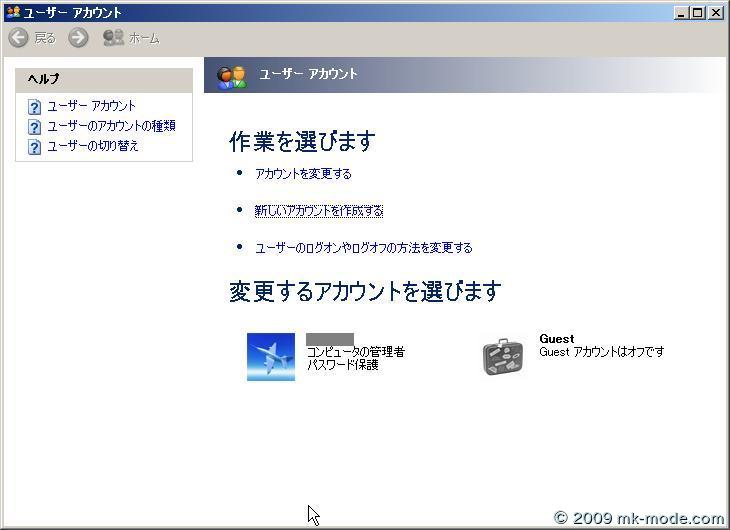
Task: Select the airplane account picture
Action: (x=271, y=357)
